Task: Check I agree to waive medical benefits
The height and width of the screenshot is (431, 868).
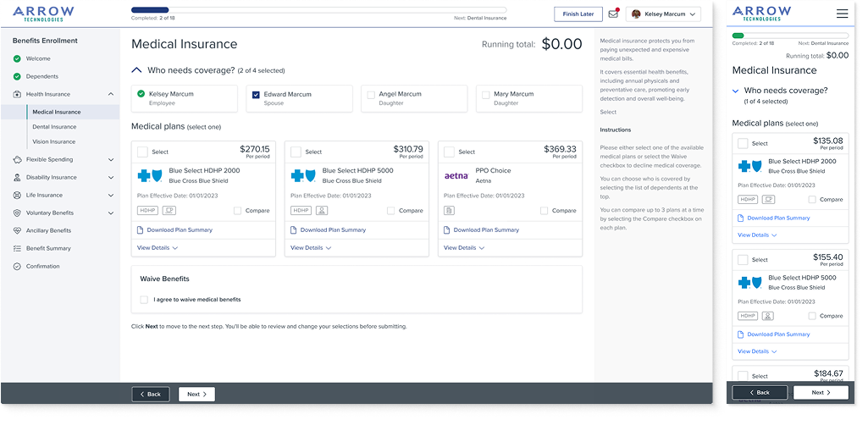Action: 144,299
